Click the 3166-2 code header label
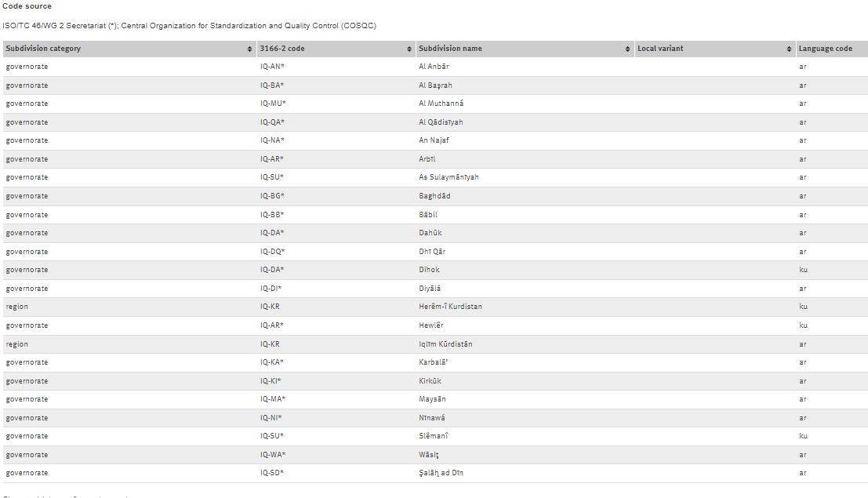This screenshot has height=498, width=868. pos(282,49)
